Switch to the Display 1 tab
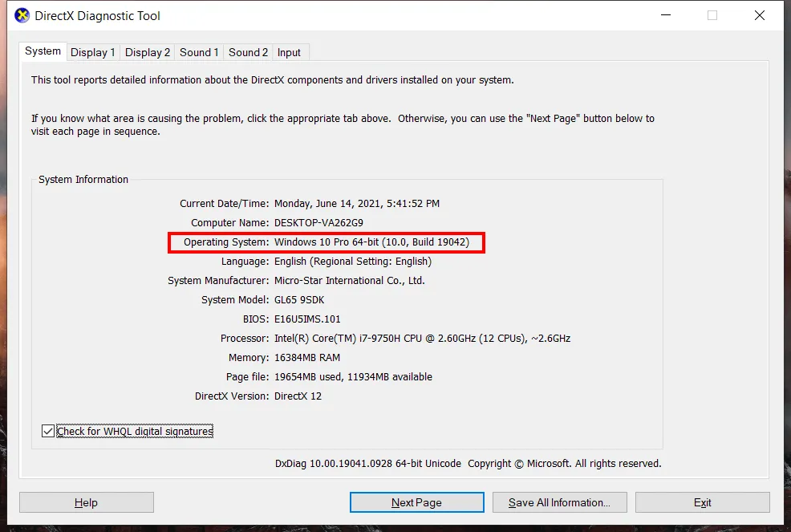The height and width of the screenshot is (532, 791). [92, 51]
